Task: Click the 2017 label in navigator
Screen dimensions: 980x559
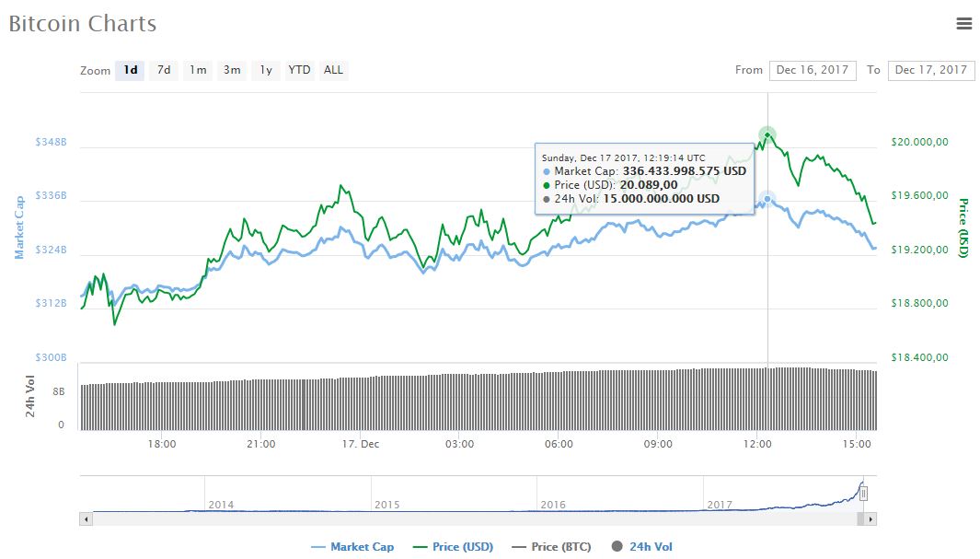Action: pyautogui.click(x=720, y=505)
